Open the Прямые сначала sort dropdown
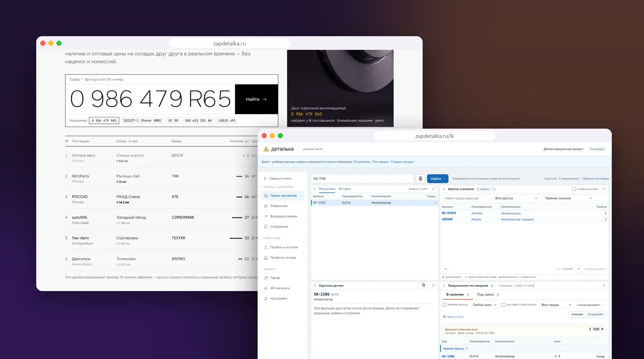Screen dimensions: 644x359 [x=568, y=198]
